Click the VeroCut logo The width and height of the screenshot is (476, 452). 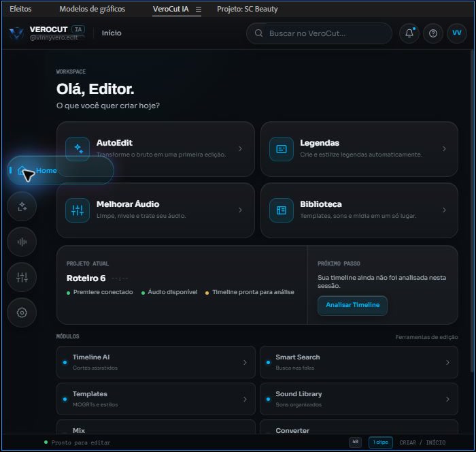(16, 33)
